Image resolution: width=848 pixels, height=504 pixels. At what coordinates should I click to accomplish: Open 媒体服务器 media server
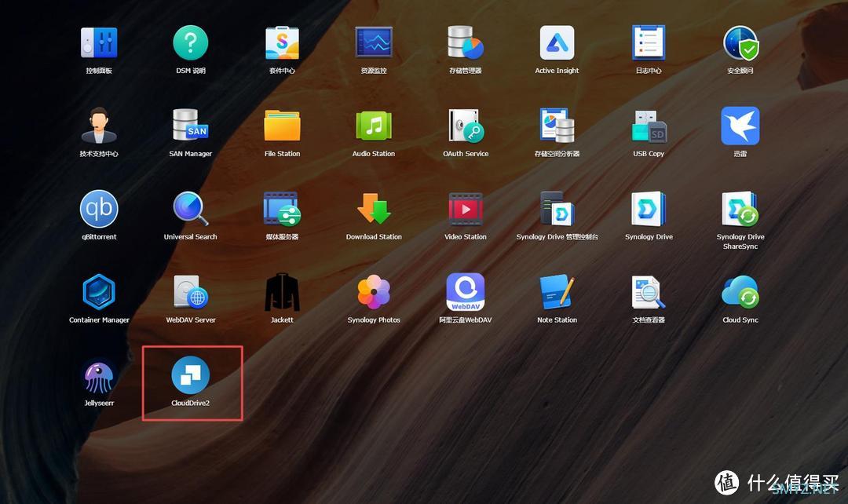282,209
